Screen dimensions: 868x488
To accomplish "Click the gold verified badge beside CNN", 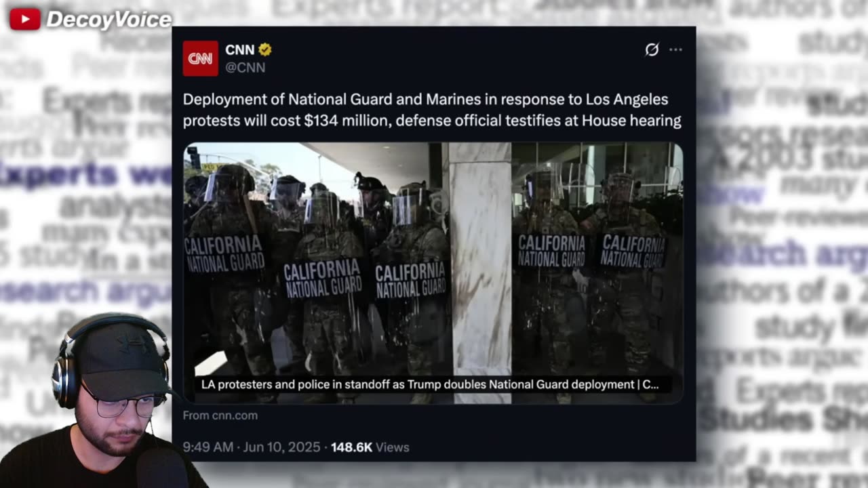I will tap(265, 49).
